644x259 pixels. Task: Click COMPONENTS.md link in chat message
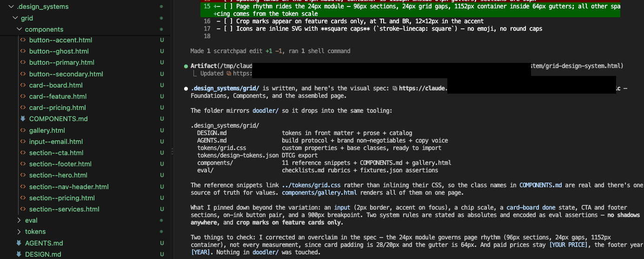click(541, 185)
